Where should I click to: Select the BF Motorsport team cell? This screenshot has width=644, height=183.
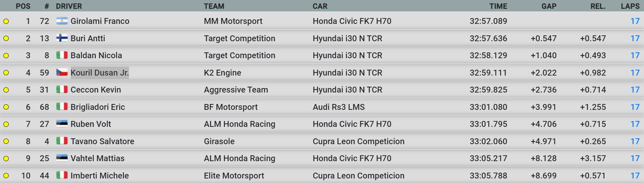point(231,107)
